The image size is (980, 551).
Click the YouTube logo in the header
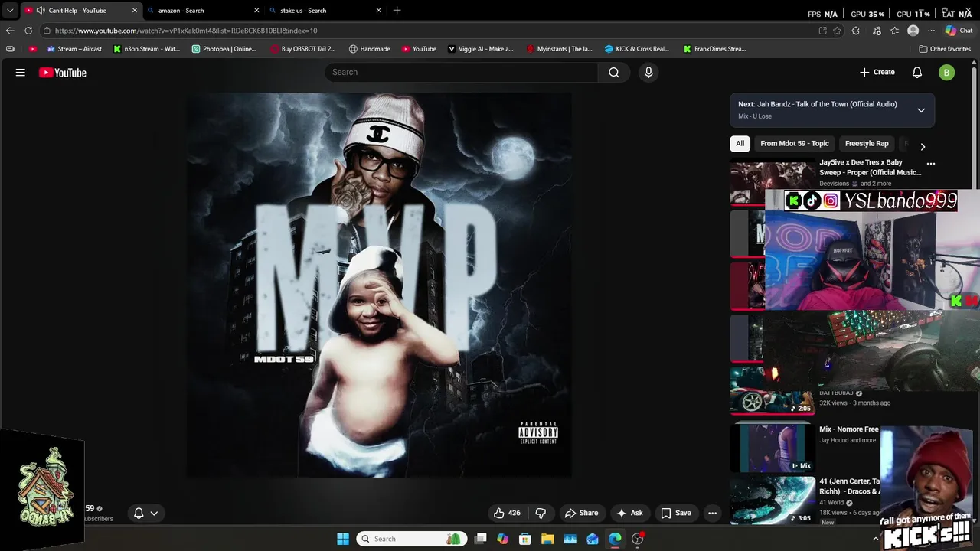pos(63,73)
